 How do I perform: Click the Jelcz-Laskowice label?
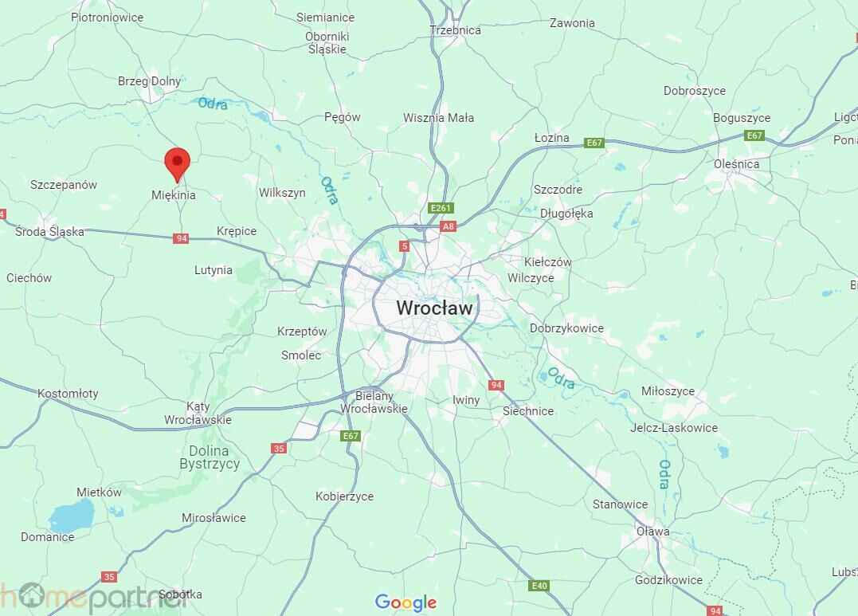tap(674, 428)
